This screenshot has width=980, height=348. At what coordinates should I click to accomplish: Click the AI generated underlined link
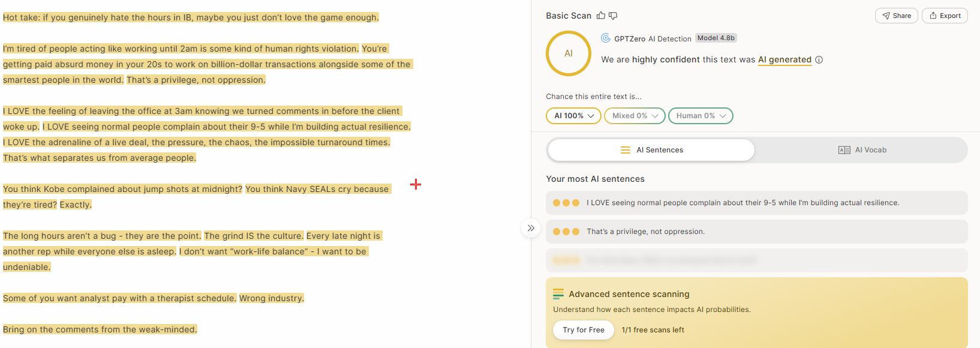tap(784, 60)
